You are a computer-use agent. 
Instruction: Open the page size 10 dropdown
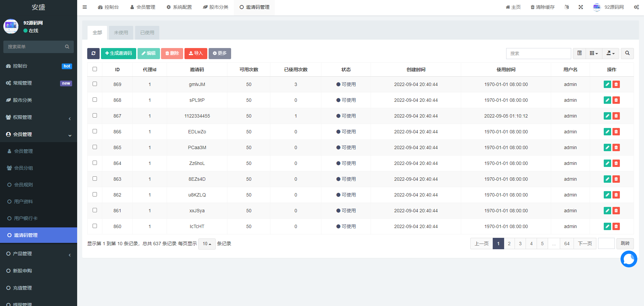pos(207,244)
